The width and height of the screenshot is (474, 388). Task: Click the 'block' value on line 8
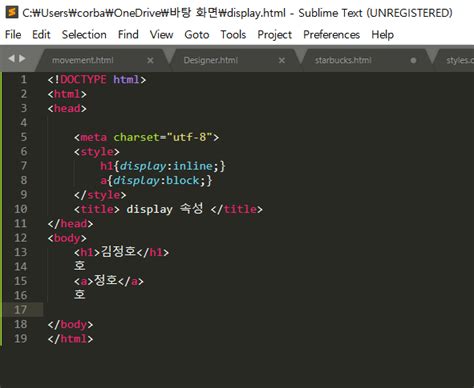click(183, 180)
